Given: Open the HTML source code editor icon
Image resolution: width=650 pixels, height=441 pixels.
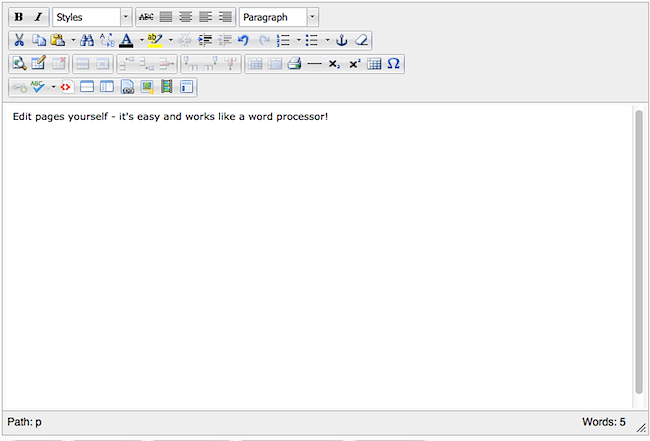Looking at the screenshot, I should [x=67, y=87].
